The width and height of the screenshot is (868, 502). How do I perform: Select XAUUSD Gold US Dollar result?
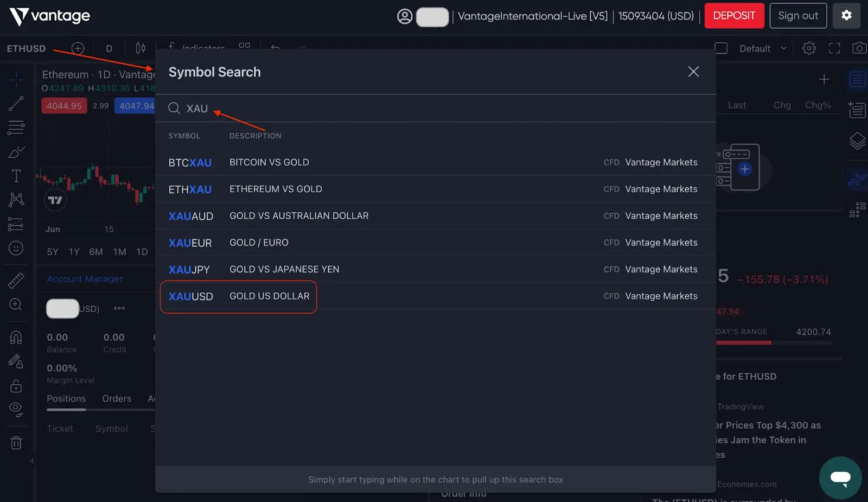239,296
